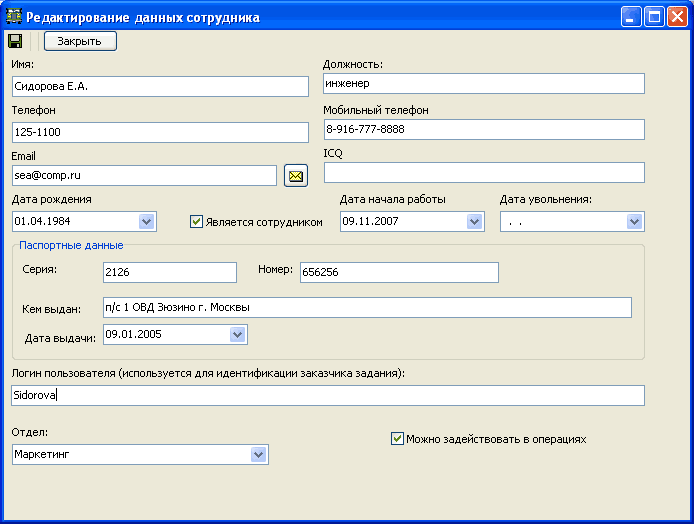Click Мобильный телефон input field
The width and height of the screenshot is (694, 524).
[x=484, y=129]
